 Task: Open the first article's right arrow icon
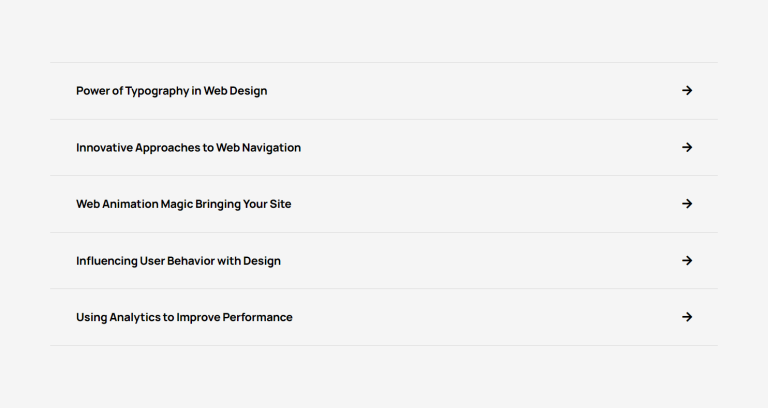pos(687,91)
